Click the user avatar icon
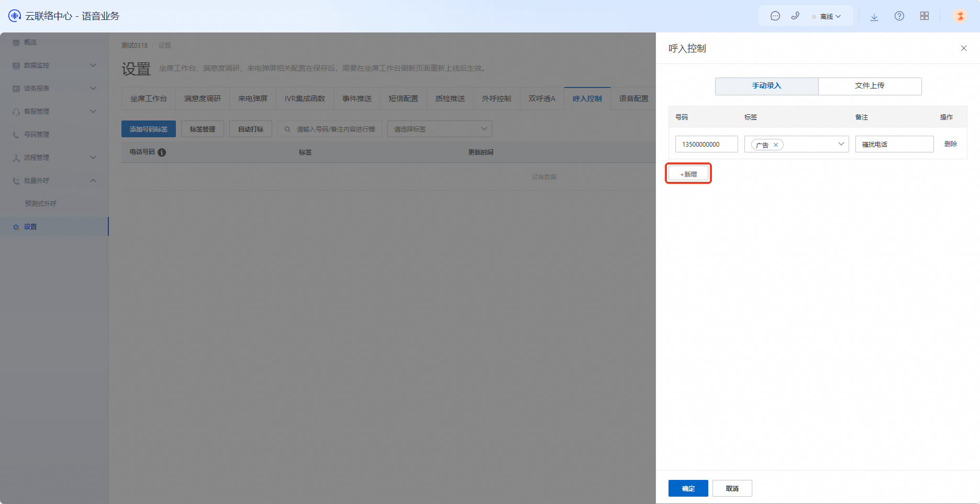Viewport: 980px width, 504px height. [x=960, y=16]
